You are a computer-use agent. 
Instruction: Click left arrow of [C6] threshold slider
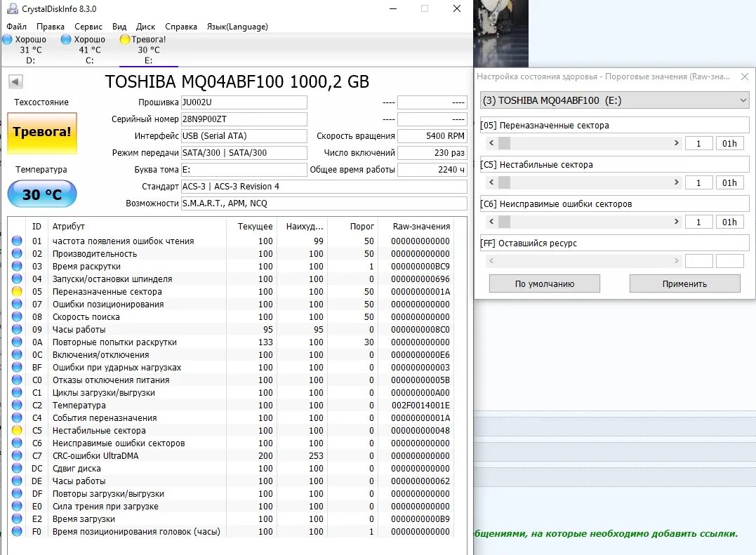(x=491, y=222)
